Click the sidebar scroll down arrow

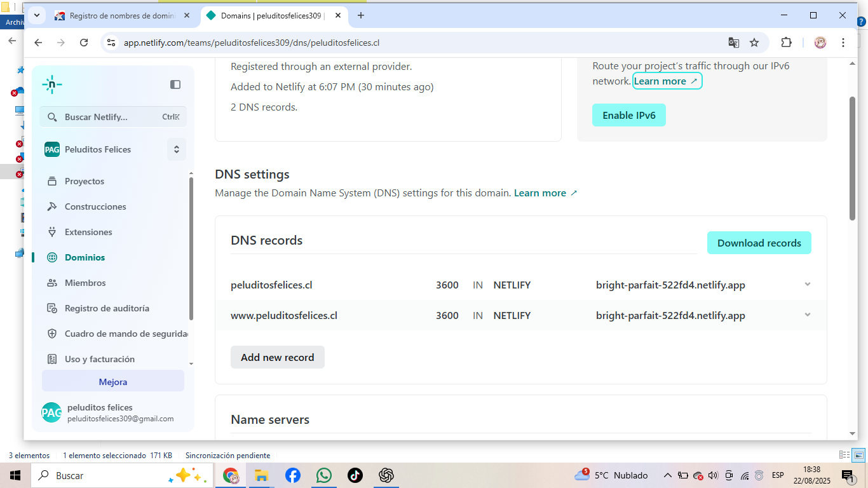point(191,363)
